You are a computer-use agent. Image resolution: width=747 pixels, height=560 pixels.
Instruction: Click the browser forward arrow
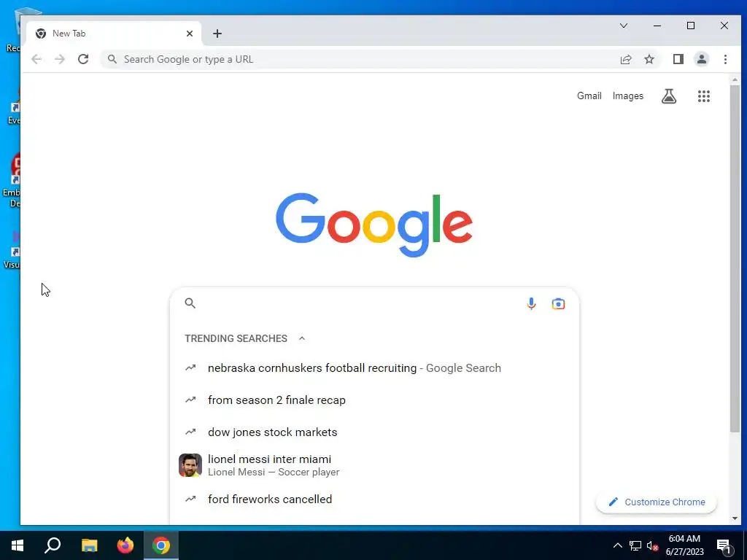click(x=60, y=59)
